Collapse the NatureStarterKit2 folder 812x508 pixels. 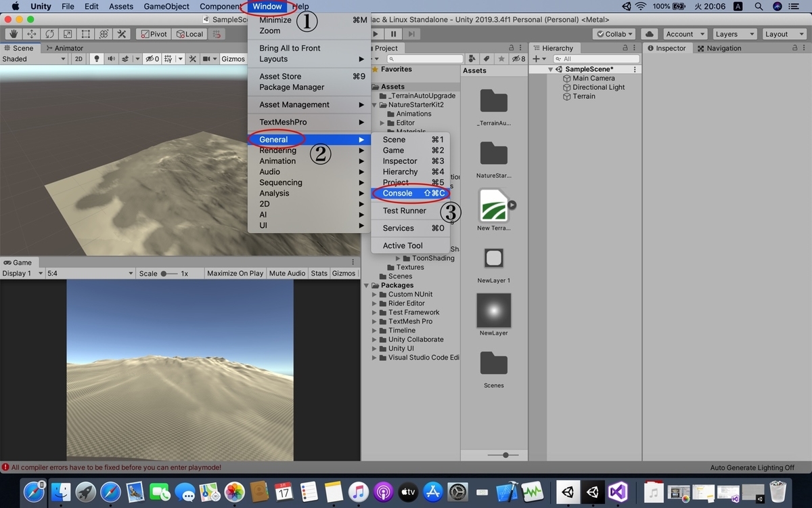point(374,105)
